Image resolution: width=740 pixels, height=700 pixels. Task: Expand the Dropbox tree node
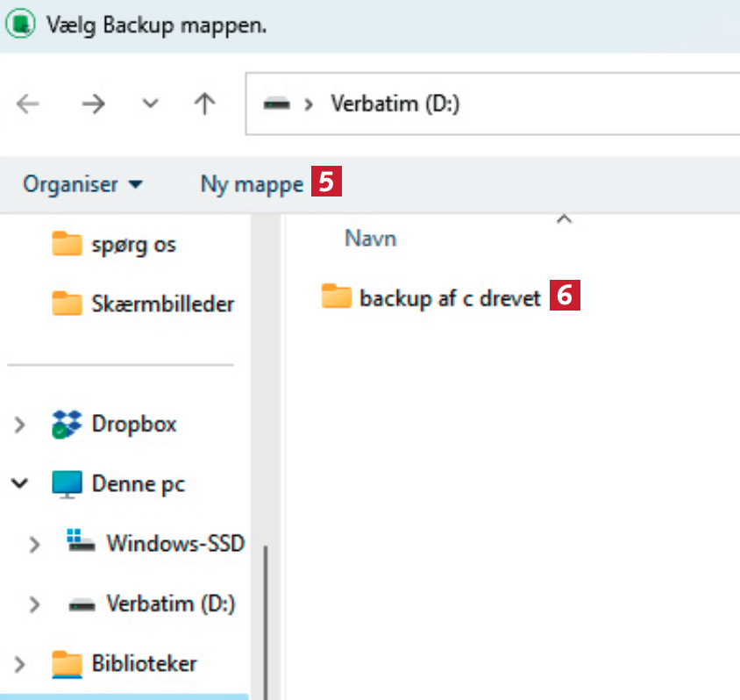coord(19,425)
